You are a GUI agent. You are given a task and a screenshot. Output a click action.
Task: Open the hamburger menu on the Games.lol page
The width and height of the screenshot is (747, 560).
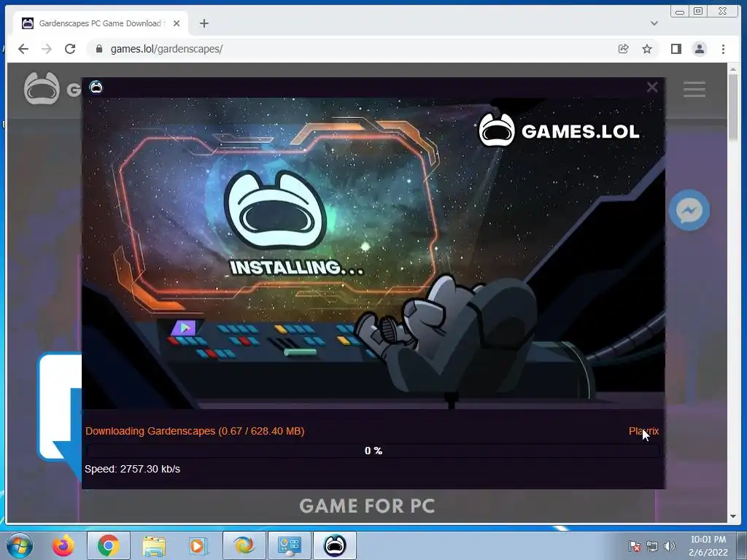(694, 89)
